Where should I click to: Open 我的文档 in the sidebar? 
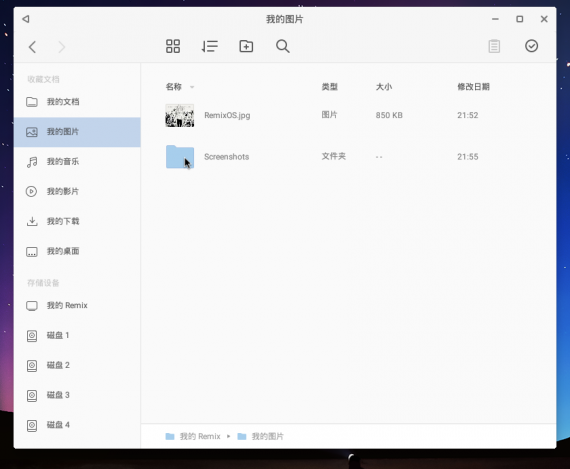tap(77, 102)
